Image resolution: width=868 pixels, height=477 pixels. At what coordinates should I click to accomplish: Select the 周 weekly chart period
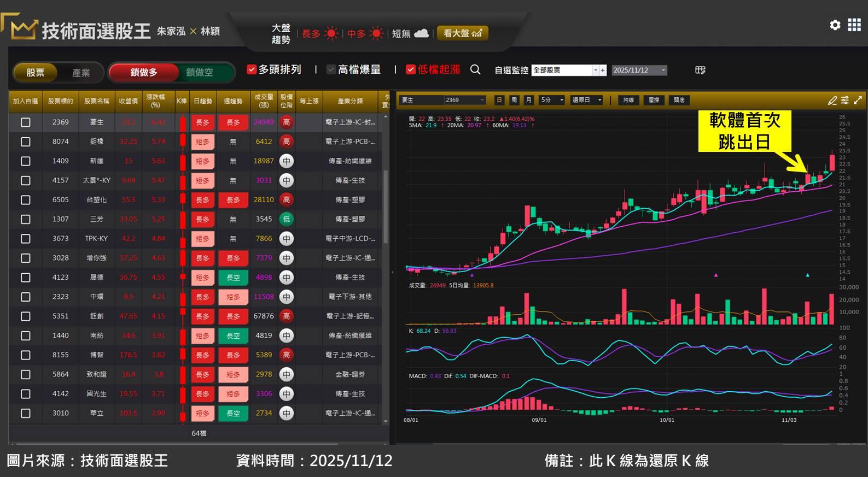pyautogui.click(x=514, y=100)
